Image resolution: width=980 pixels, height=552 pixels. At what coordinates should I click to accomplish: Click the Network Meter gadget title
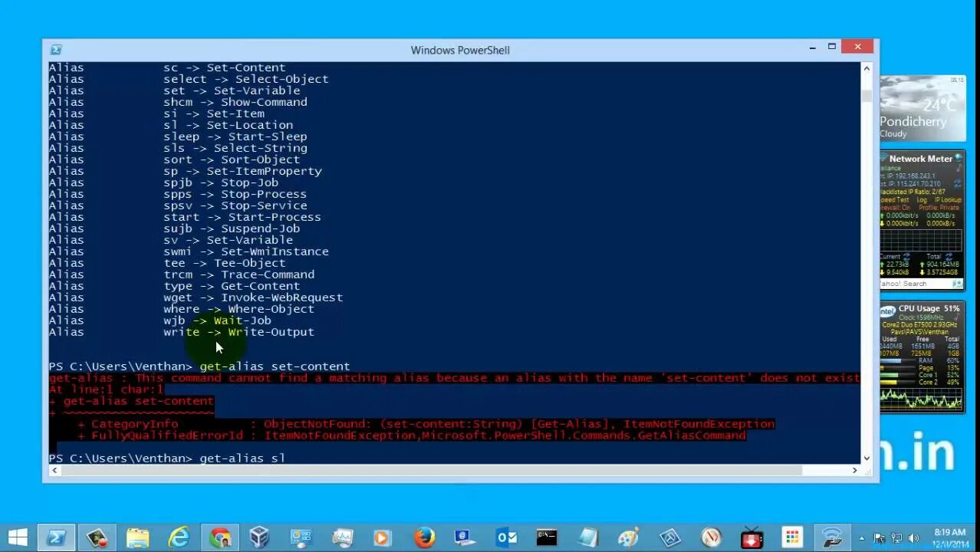tap(920, 159)
